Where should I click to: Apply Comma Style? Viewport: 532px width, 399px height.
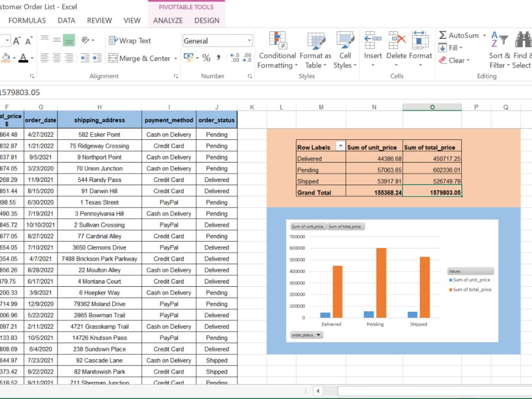[x=219, y=57]
